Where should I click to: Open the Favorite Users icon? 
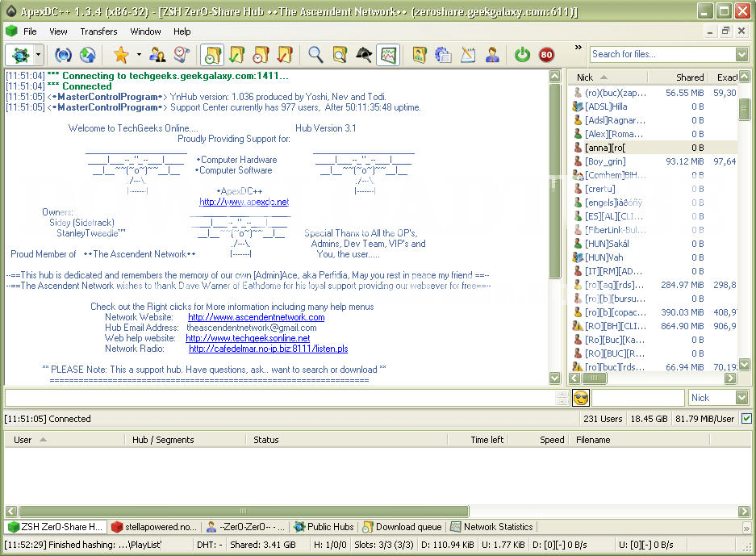coord(158,54)
